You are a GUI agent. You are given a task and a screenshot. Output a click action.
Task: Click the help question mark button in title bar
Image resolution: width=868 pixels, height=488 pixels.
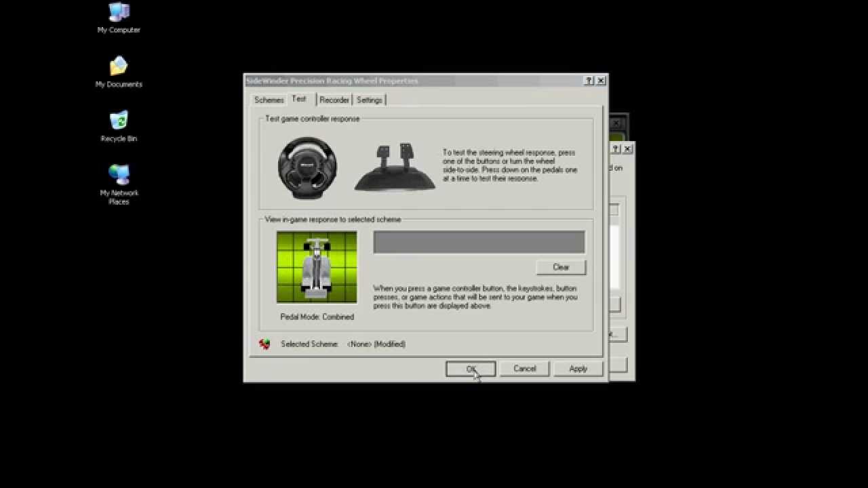click(x=589, y=81)
